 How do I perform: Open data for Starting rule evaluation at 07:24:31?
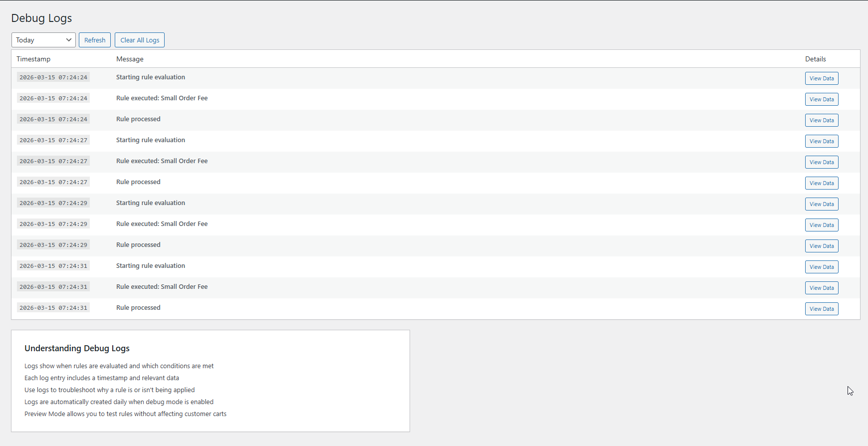pyautogui.click(x=821, y=266)
